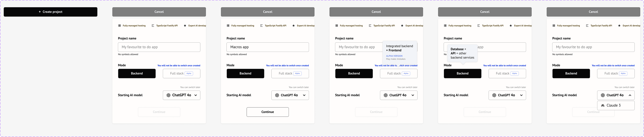The image size is (644, 137).
Task: Click the Project name field containing Macros app
Action: coord(267,47)
